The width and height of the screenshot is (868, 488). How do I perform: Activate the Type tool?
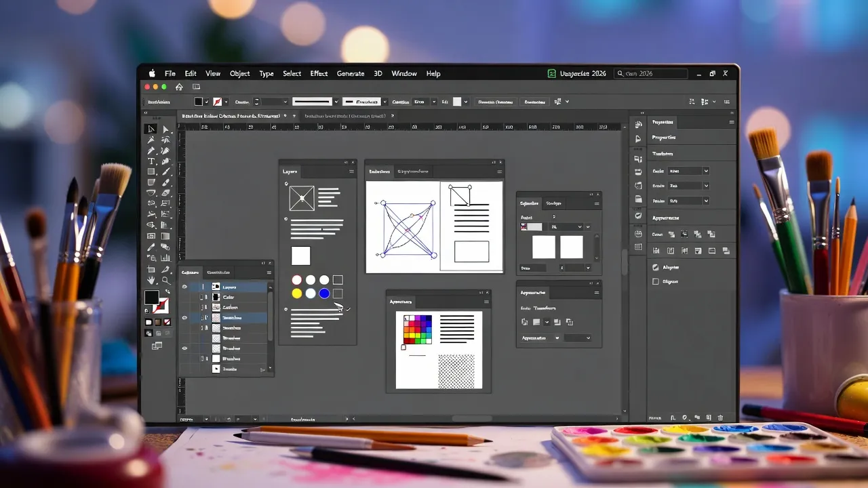151,161
